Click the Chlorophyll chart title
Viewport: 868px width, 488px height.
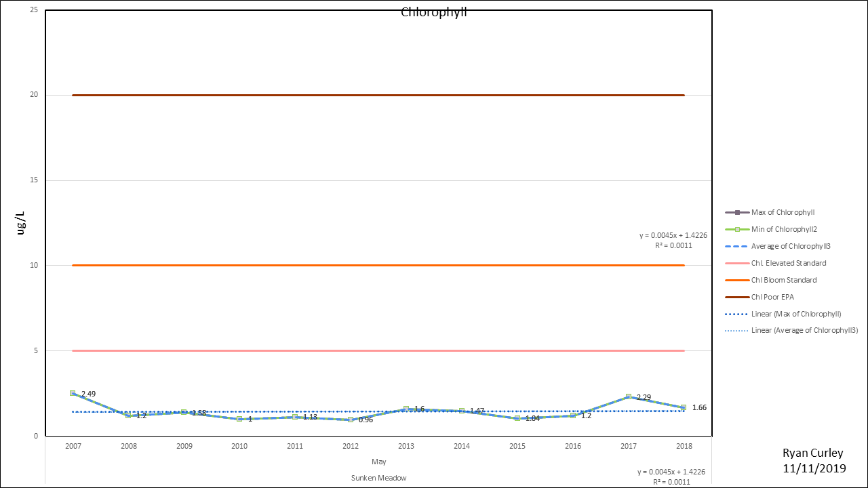click(x=434, y=12)
